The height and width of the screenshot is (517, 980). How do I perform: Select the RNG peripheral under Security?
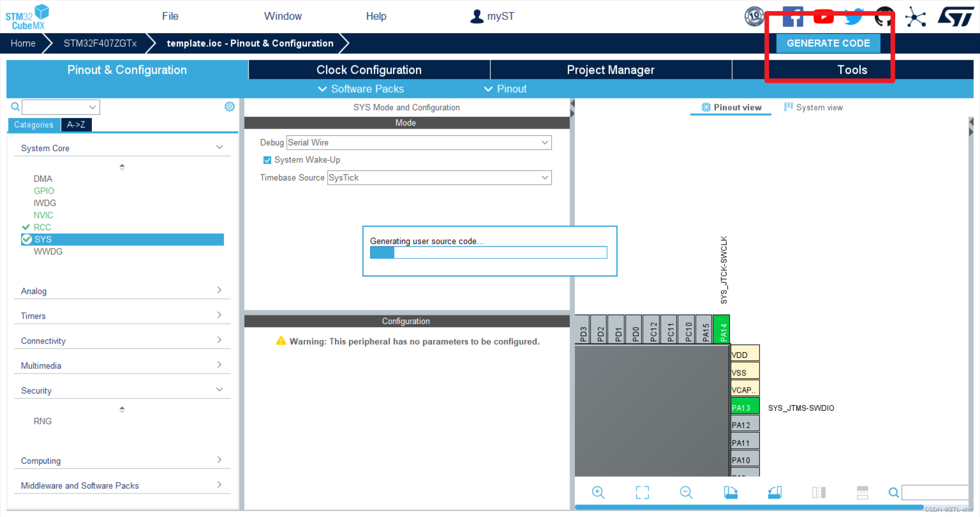tap(42, 421)
